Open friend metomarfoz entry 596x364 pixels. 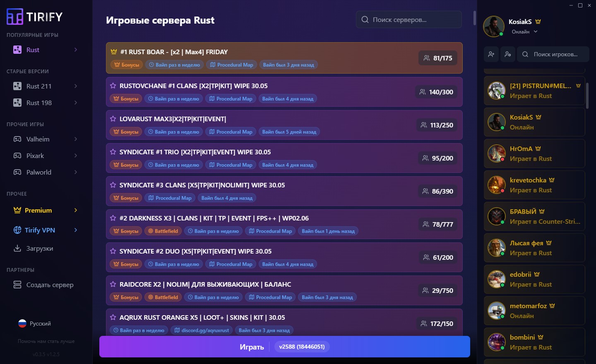(534, 311)
